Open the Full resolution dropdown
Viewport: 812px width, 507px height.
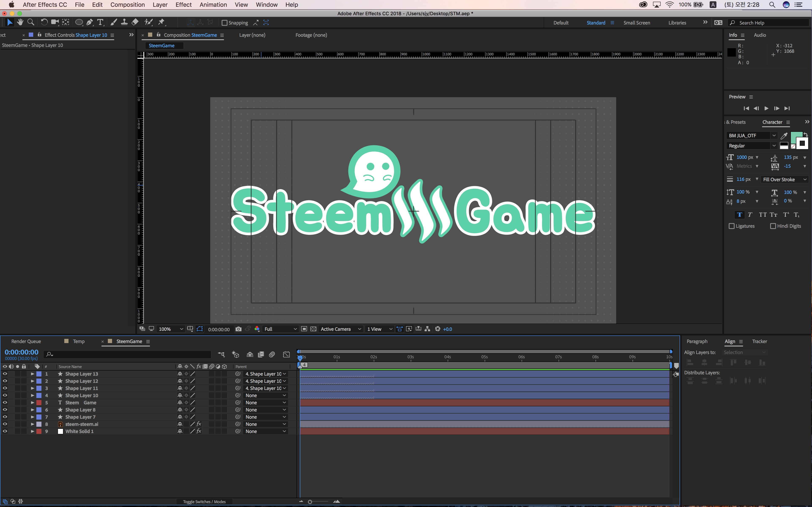coord(280,329)
